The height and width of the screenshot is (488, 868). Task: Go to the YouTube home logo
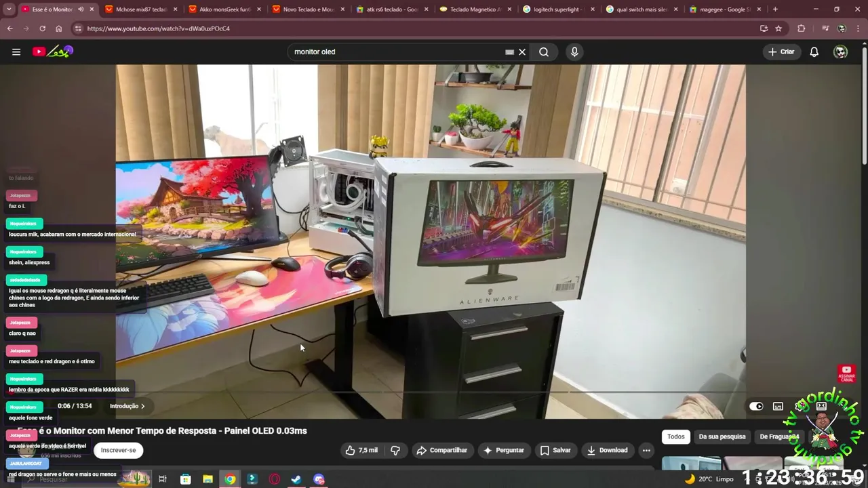[53, 52]
